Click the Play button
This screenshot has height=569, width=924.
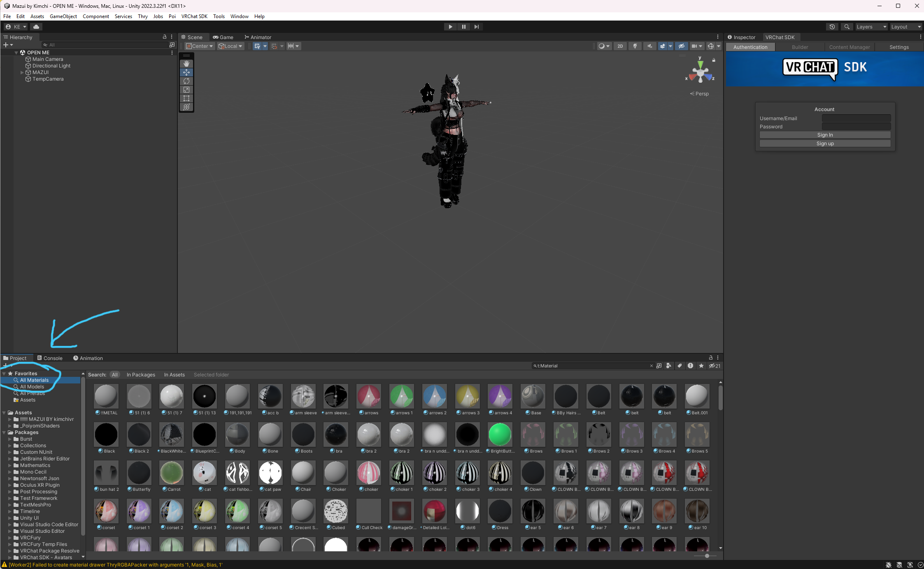(450, 27)
